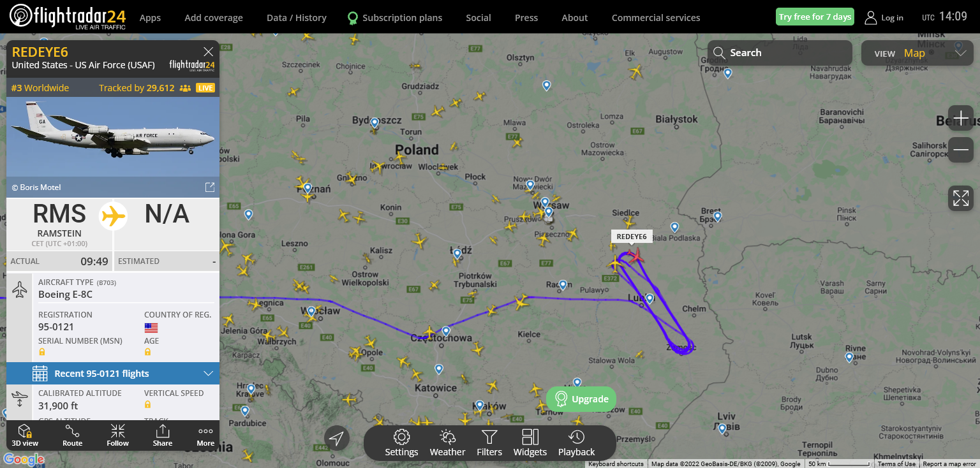This screenshot has width=980, height=468.
Task: Toggle fullscreen map mode
Action: coord(961,198)
